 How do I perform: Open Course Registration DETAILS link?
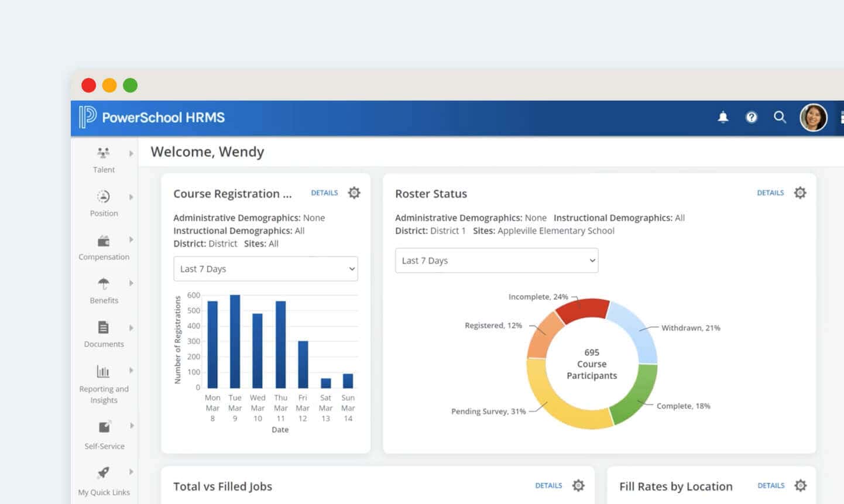pyautogui.click(x=324, y=193)
